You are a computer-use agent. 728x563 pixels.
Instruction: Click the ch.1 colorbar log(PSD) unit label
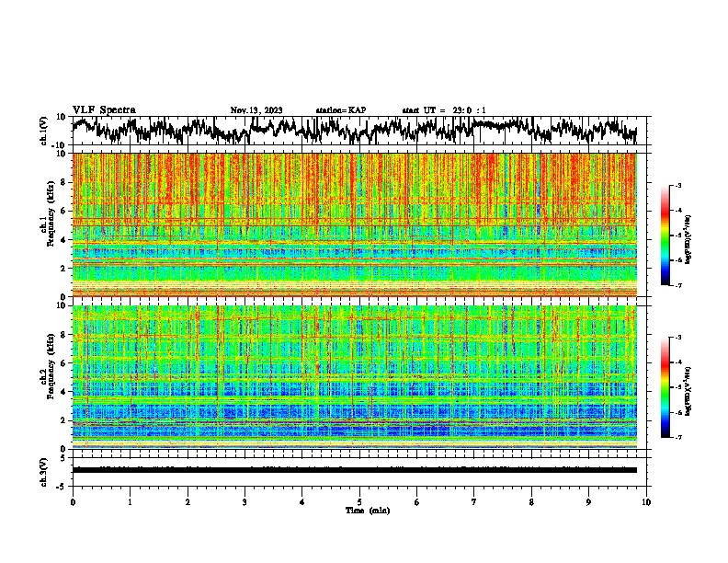tap(688, 240)
